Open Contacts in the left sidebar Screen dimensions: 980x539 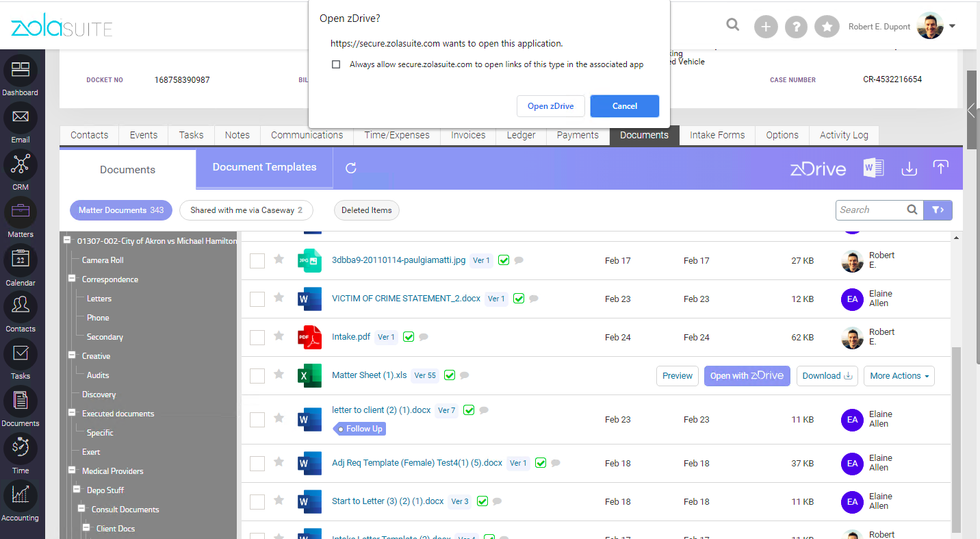point(20,306)
